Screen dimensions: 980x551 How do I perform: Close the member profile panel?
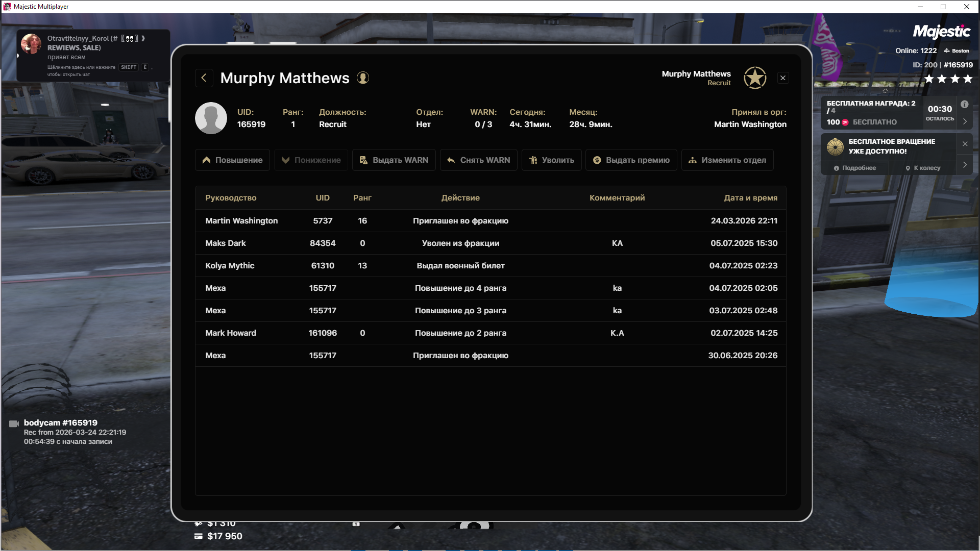(783, 78)
